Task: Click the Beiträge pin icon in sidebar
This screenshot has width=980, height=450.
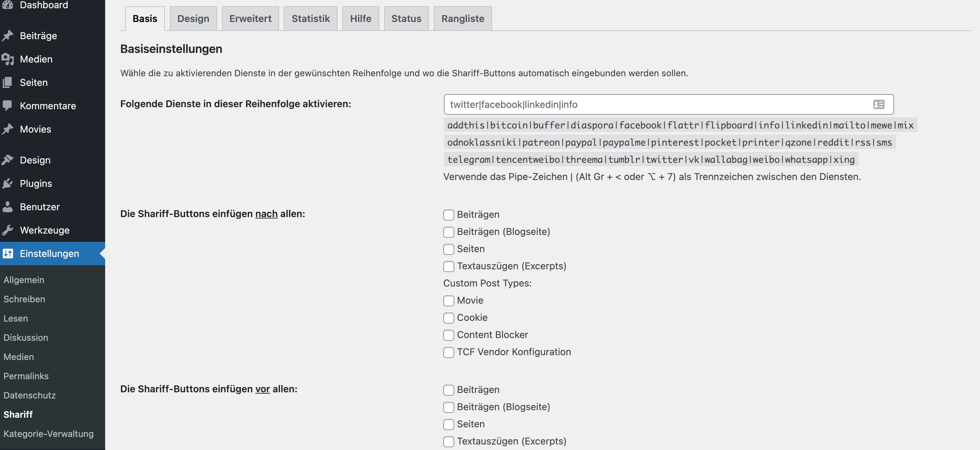Action: point(8,36)
